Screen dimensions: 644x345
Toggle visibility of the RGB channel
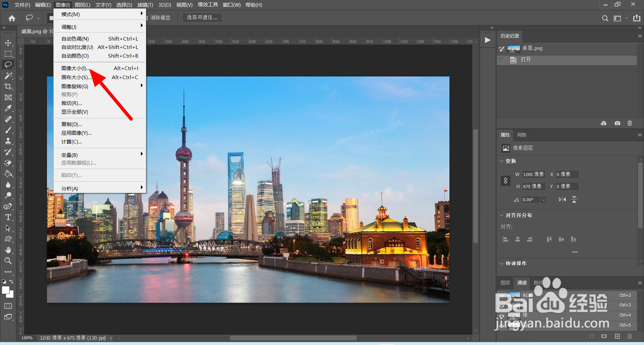(502, 296)
